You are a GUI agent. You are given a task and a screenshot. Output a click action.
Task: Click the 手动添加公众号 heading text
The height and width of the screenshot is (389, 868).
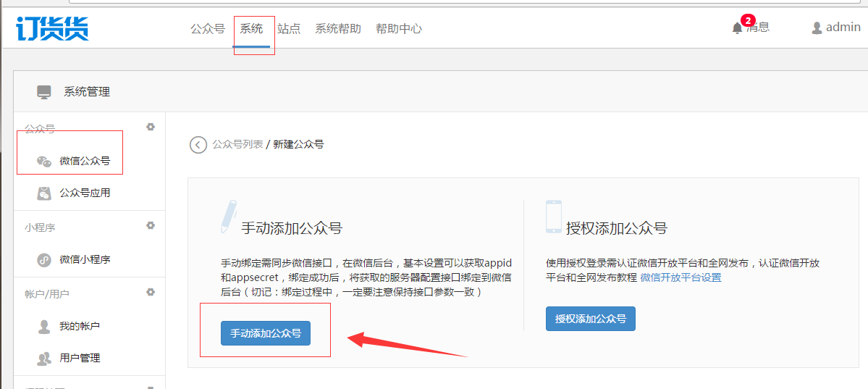pyautogui.click(x=292, y=228)
